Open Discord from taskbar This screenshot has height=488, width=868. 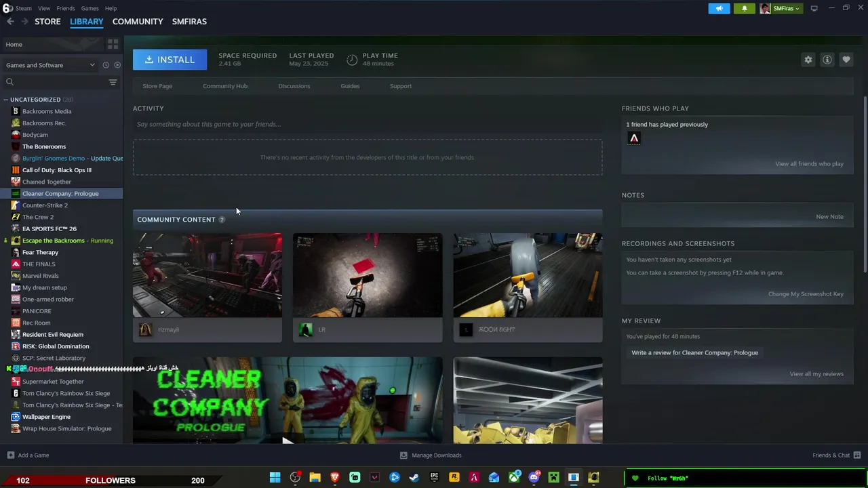tap(534, 477)
